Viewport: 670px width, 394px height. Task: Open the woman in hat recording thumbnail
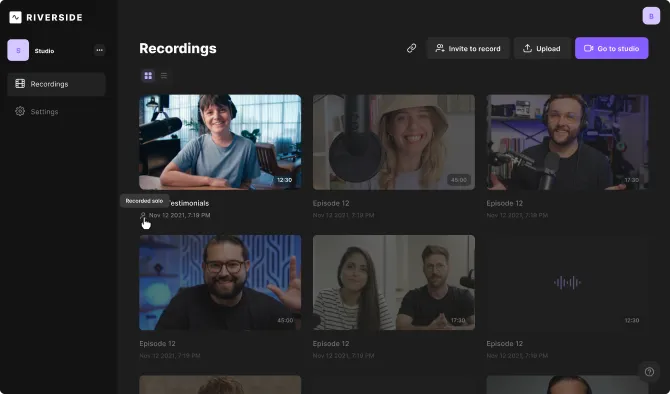(394, 142)
